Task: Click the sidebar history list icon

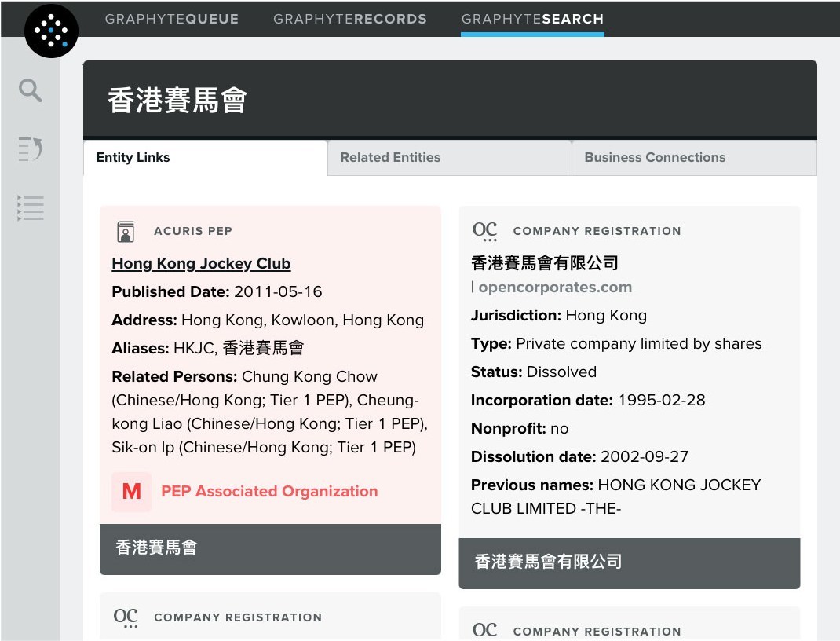Action: point(31,148)
